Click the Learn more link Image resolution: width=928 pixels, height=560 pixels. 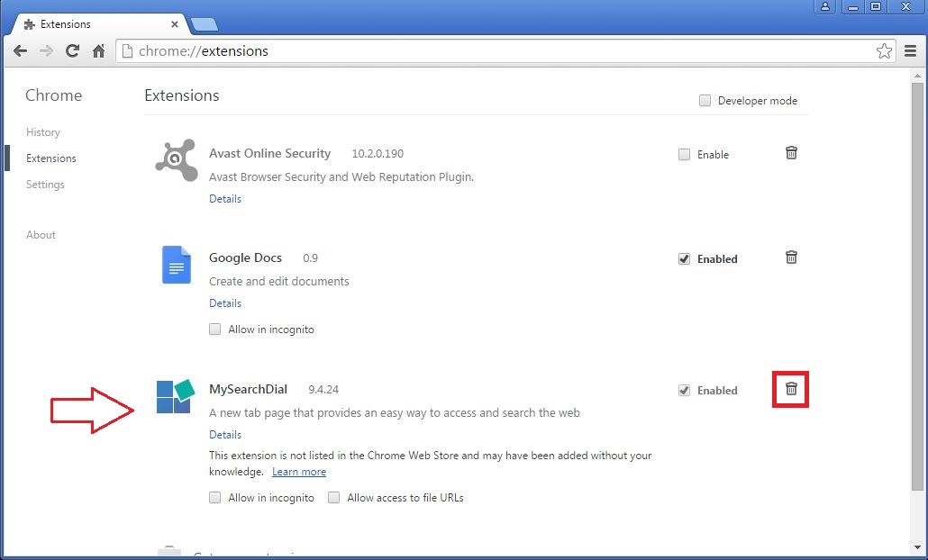[299, 471]
